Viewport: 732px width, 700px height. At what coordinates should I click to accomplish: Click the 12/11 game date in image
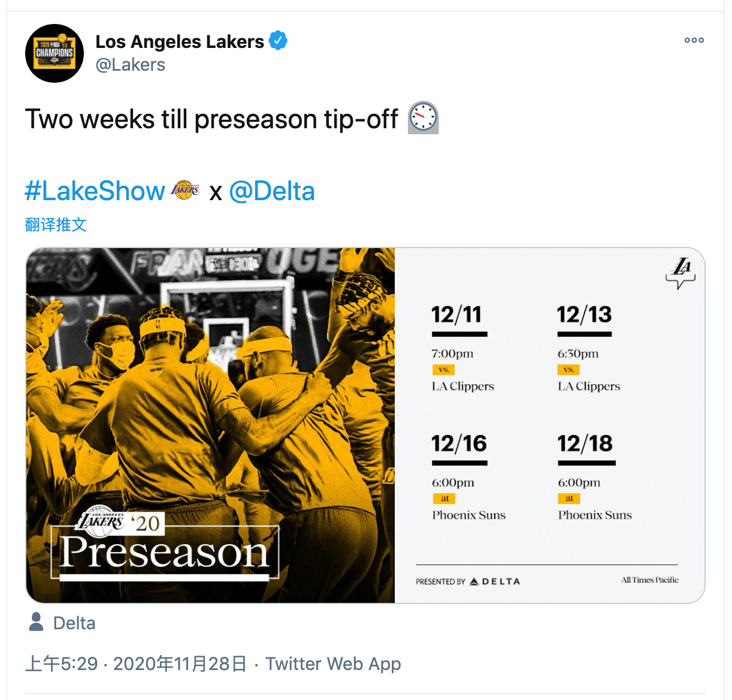click(x=457, y=314)
